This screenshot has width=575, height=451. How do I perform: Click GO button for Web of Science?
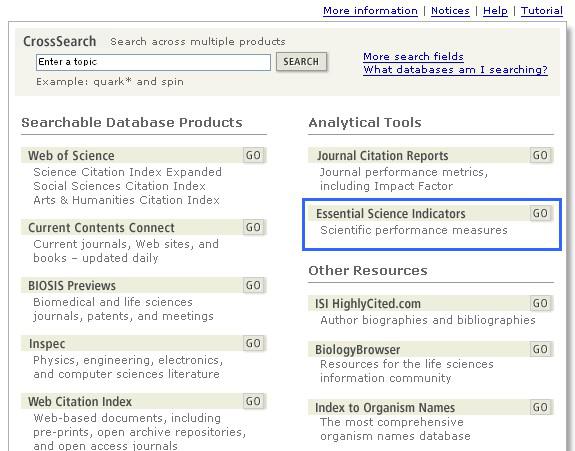pyautogui.click(x=253, y=155)
